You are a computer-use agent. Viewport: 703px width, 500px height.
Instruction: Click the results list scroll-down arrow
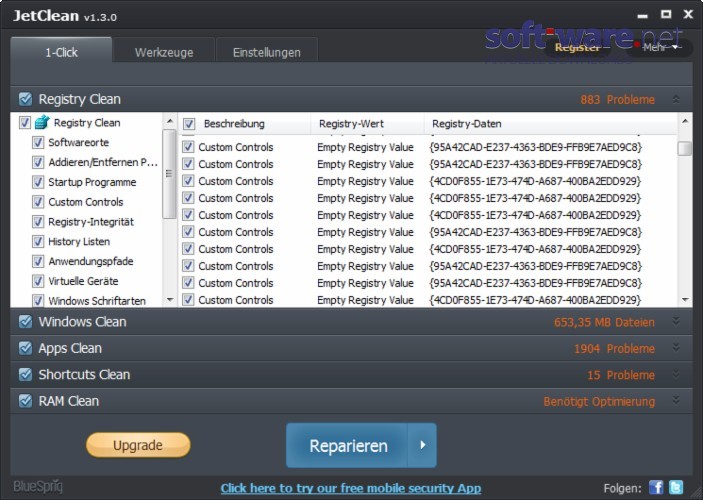(x=685, y=300)
